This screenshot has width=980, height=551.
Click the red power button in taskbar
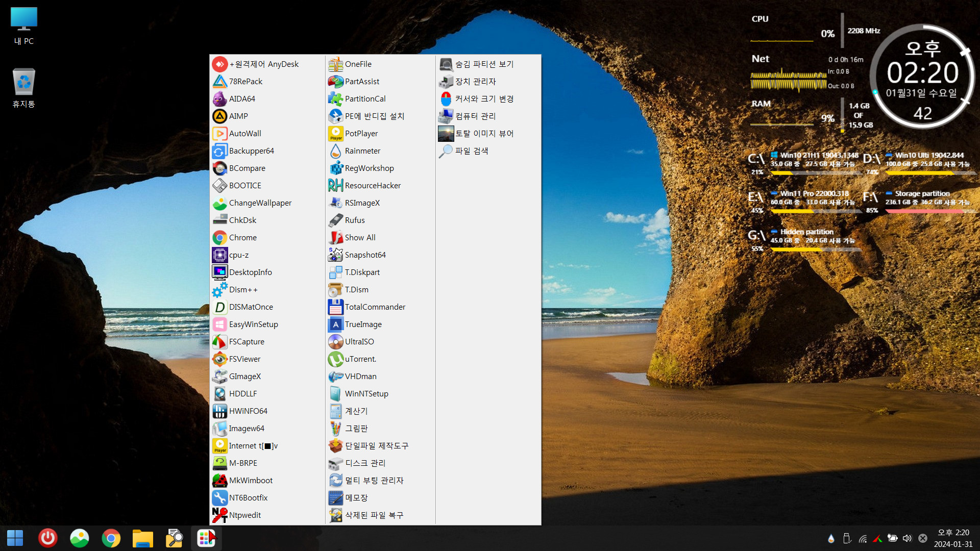(x=48, y=538)
